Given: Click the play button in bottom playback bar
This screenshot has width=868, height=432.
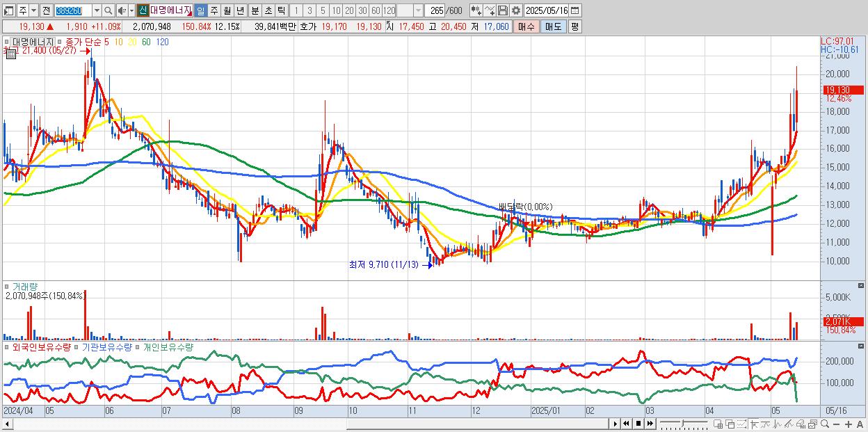Looking at the screenshot, I should [x=616, y=424].
